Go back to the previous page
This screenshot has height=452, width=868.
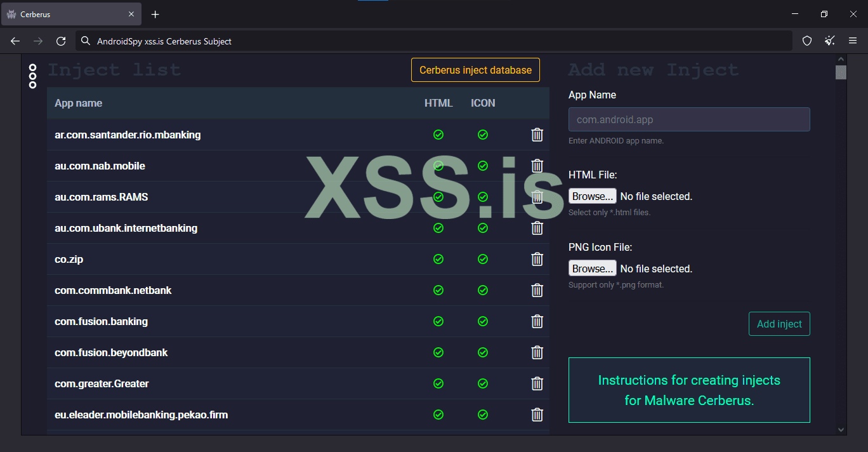(15, 41)
